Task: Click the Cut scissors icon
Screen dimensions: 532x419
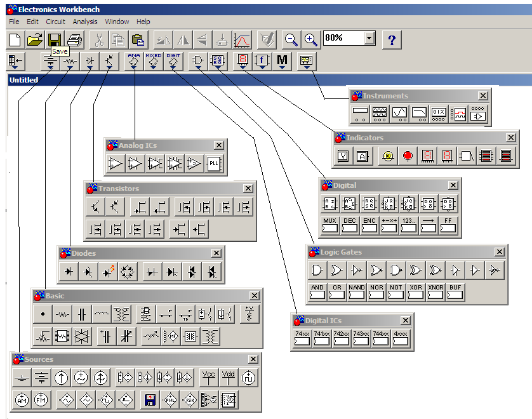Action: click(99, 40)
